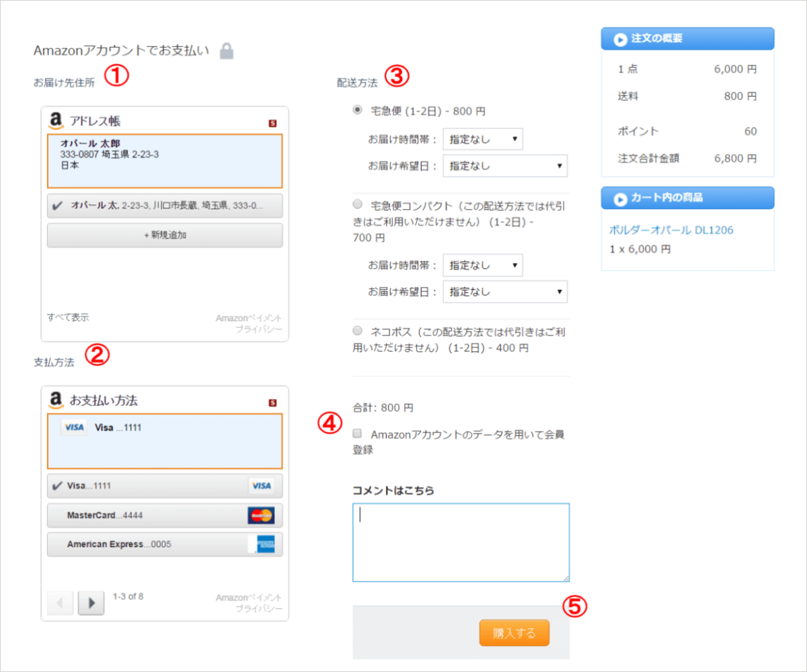Open お届け時間帯 dropdown under 宅急便

483,139
